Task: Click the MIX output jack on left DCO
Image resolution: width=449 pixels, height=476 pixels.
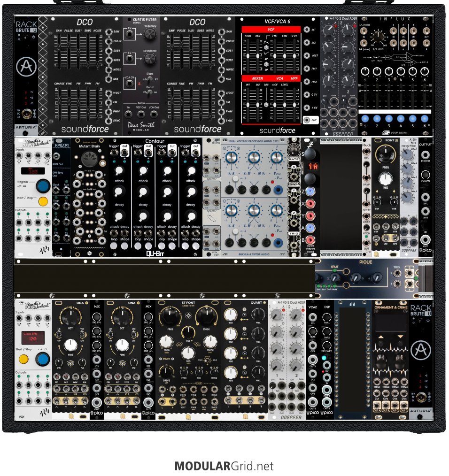Action: pyautogui.click(x=109, y=78)
